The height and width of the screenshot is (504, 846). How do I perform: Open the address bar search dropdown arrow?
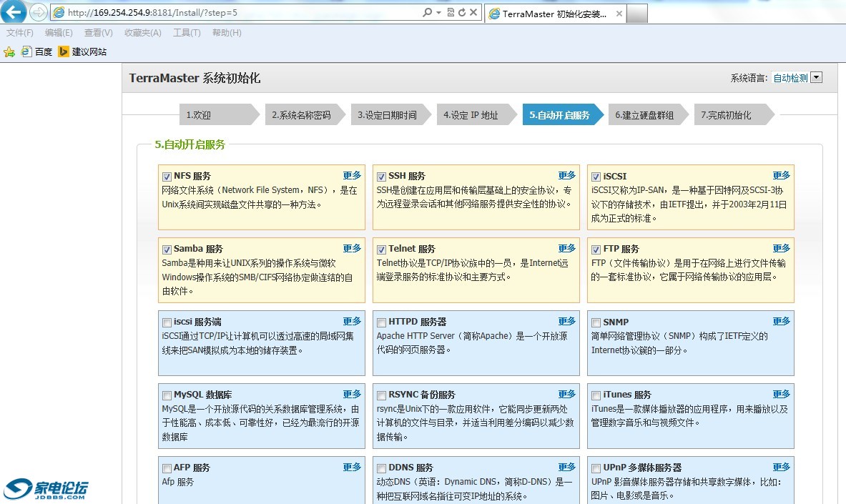click(438, 12)
